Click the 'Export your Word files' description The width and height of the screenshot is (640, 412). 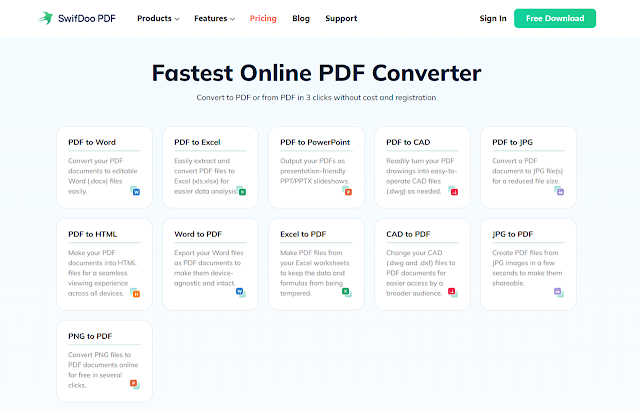209,268
